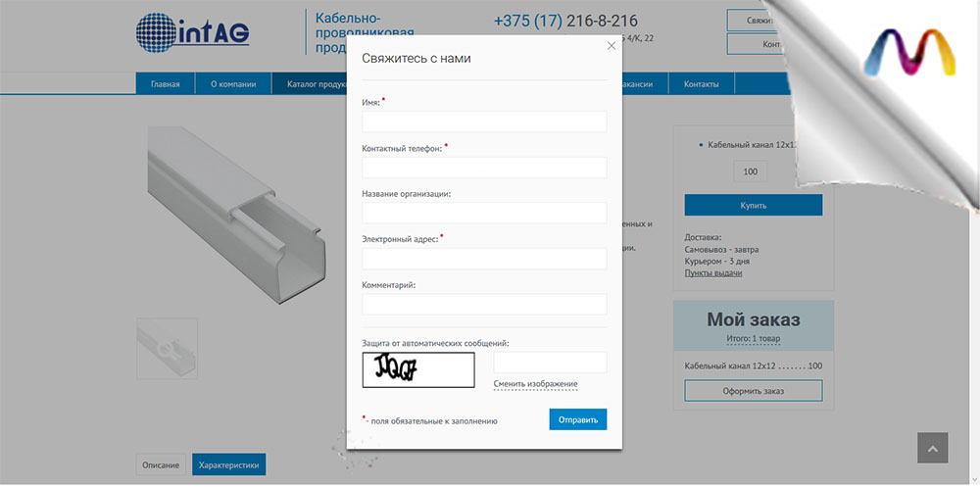980x487 pixels.
Task: Click the phone number +375 (17) 216-8-216
Action: point(565,21)
